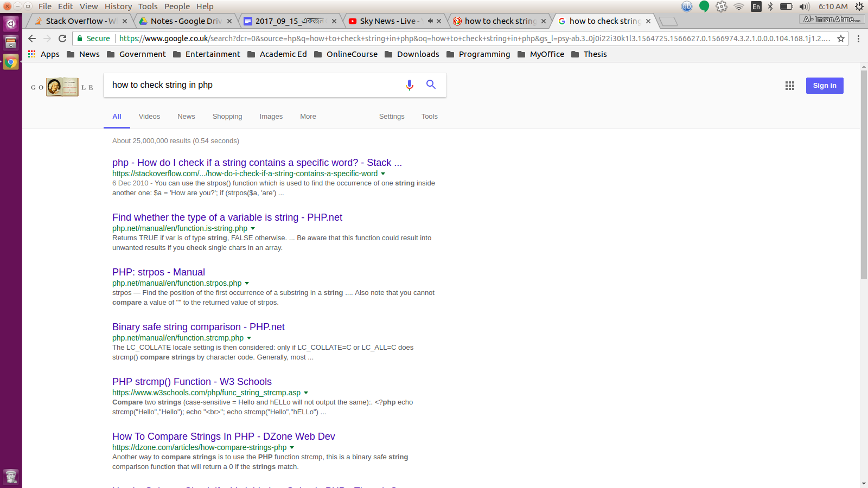Click the Chrome icon in Ubuntu launcher
Screen dimensions: 868x488
click(x=11, y=62)
